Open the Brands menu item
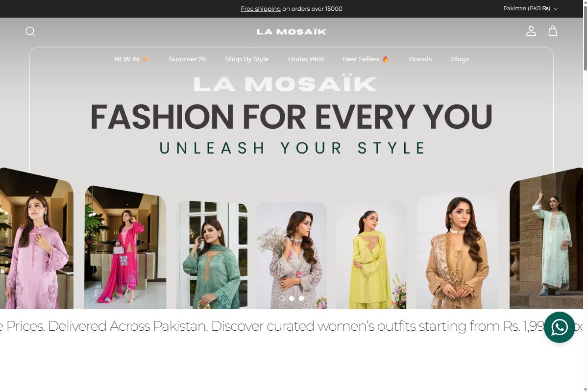588x392 pixels. point(420,59)
